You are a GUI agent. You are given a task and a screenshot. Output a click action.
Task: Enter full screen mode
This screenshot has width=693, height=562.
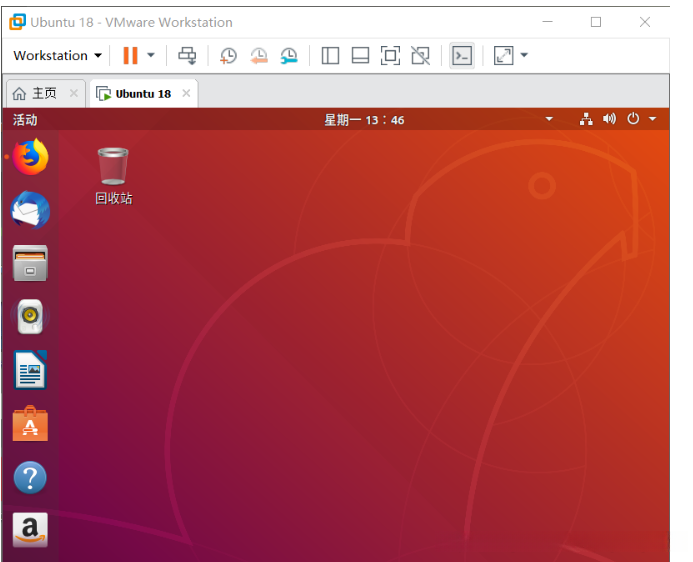(x=390, y=56)
